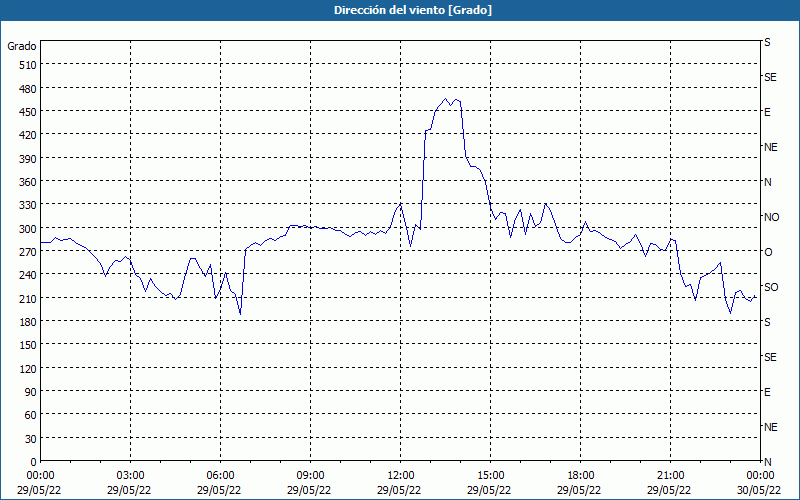Image resolution: width=800 pixels, height=500 pixels.
Task: Select the 'Grado' y-axis unit label
Action: [22, 46]
